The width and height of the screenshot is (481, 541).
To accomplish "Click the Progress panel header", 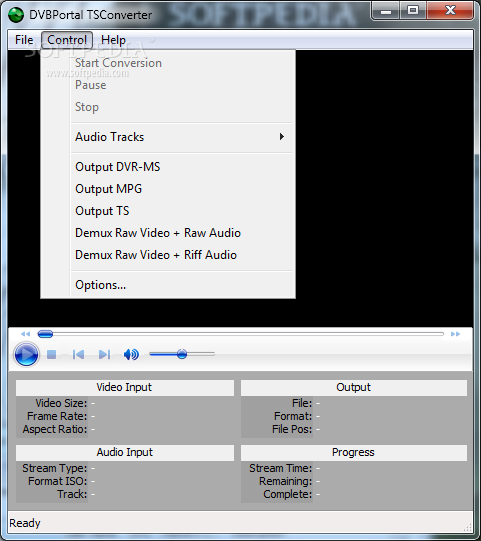I will 354,452.
